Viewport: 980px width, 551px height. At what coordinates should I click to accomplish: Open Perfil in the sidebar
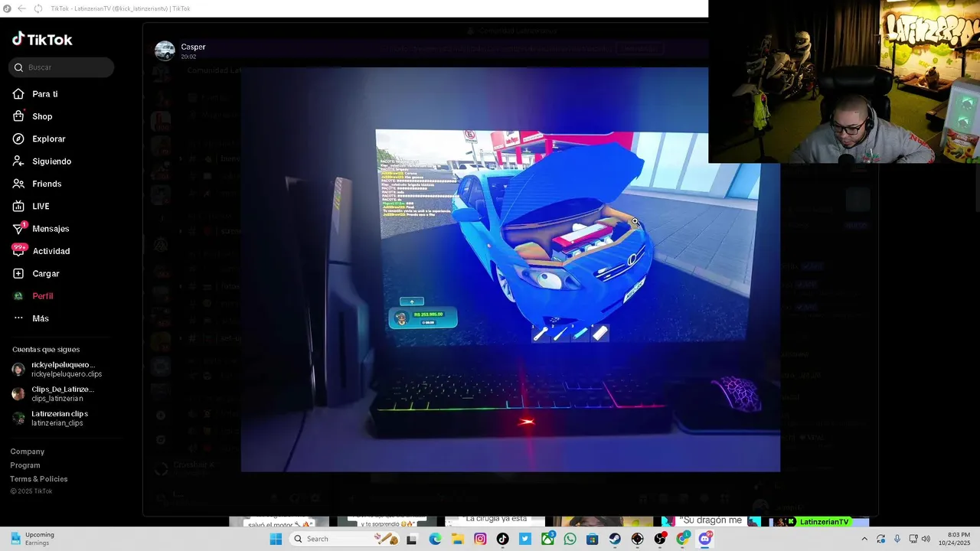[x=43, y=296]
